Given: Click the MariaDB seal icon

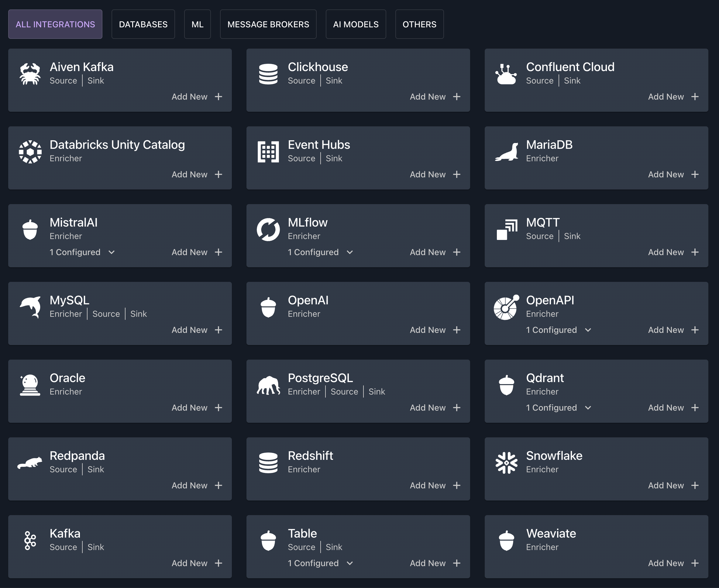Looking at the screenshot, I should (506, 152).
